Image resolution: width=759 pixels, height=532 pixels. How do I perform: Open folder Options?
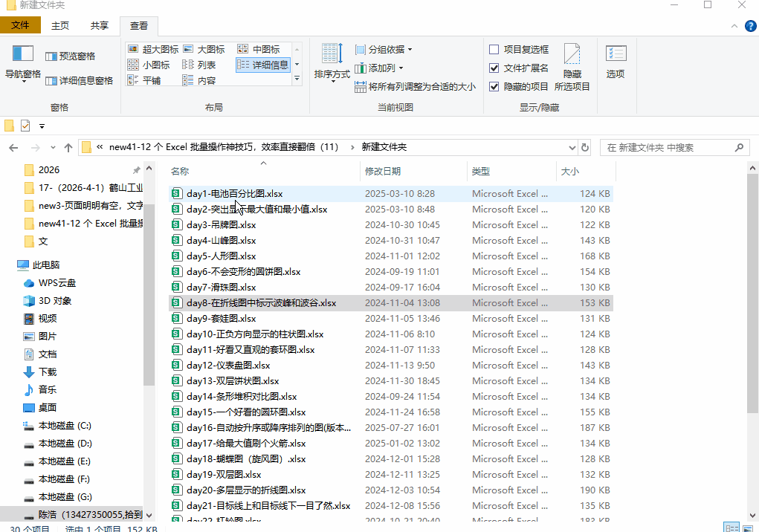click(x=616, y=62)
